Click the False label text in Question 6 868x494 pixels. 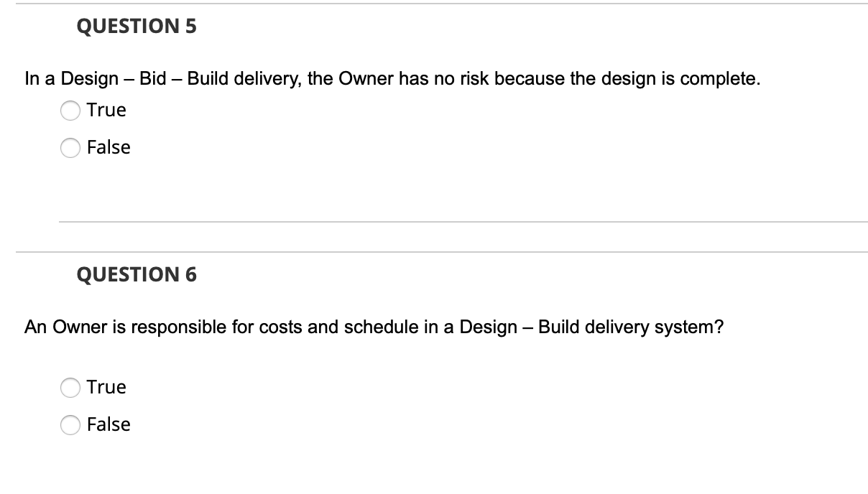click(x=108, y=424)
